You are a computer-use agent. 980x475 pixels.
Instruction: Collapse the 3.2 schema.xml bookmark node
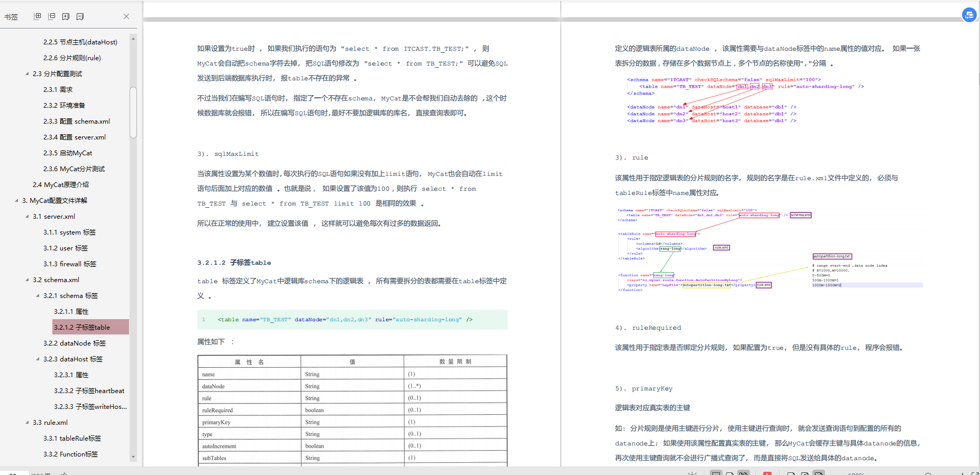click(27, 280)
